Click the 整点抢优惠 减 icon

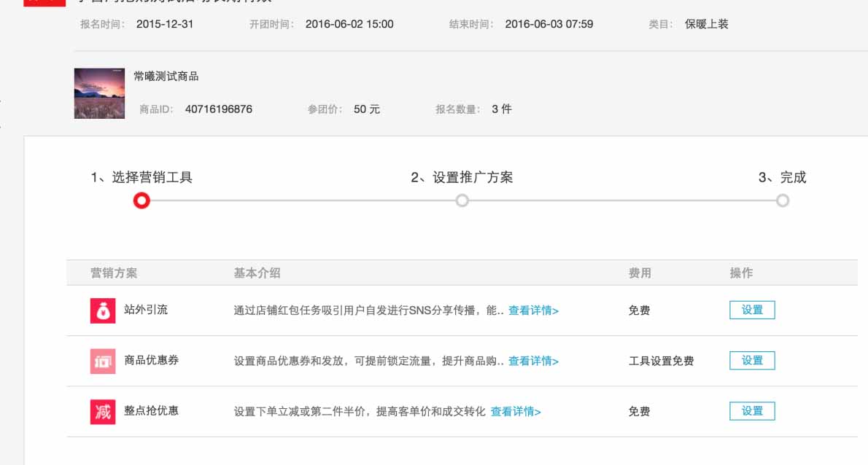click(x=103, y=412)
